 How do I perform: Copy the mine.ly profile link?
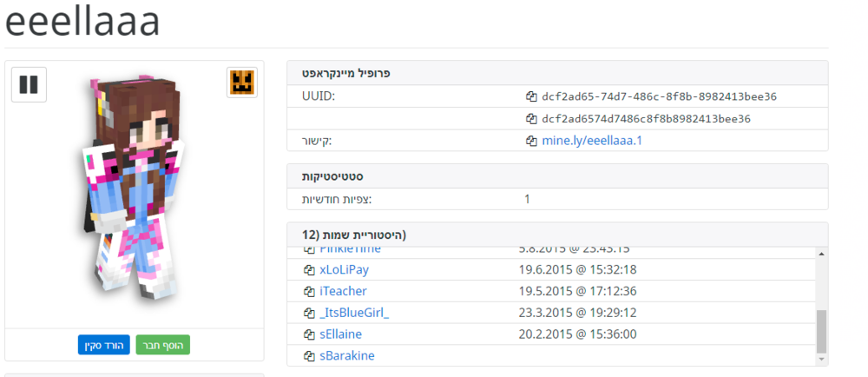click(532, 140)
